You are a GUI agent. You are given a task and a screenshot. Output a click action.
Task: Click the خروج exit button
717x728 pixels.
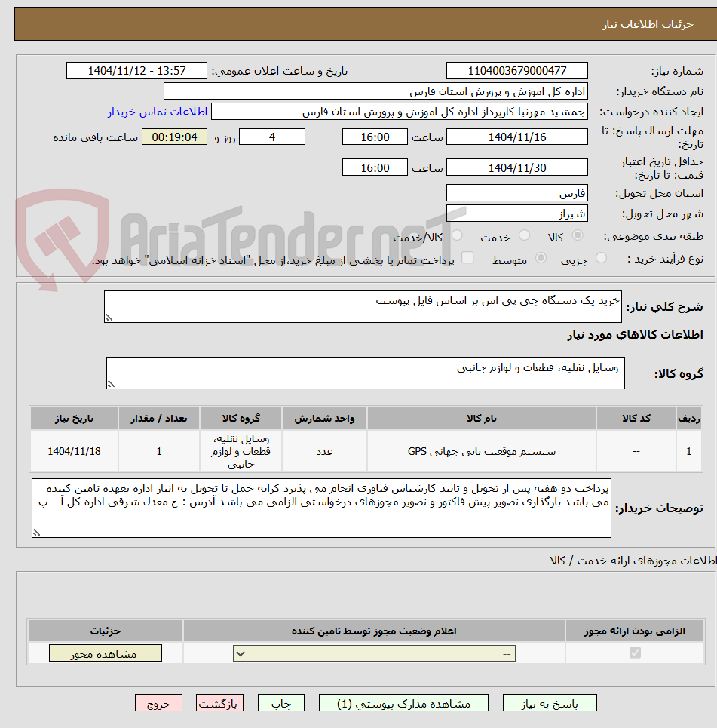pyautogui.click(x=159, y=703)
